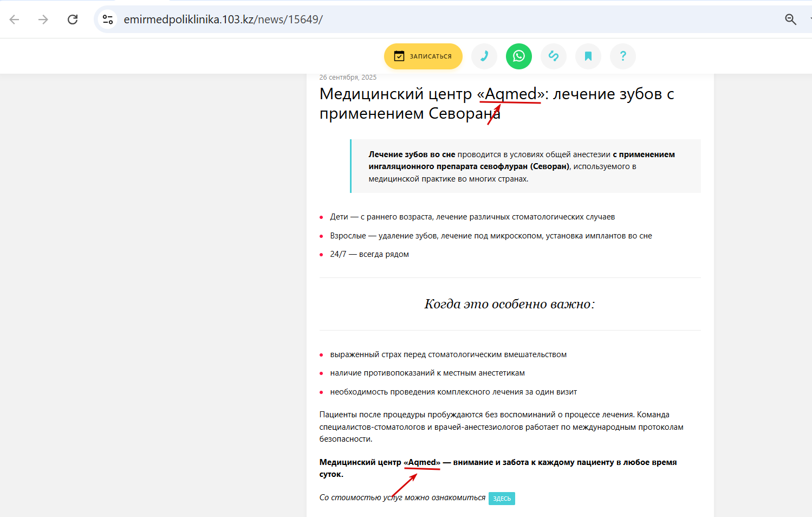Viewport: 812px width, 517px height.
Task: Click the yellow ЗАПИСАТЬСЯ button
Action: point(423,56)
